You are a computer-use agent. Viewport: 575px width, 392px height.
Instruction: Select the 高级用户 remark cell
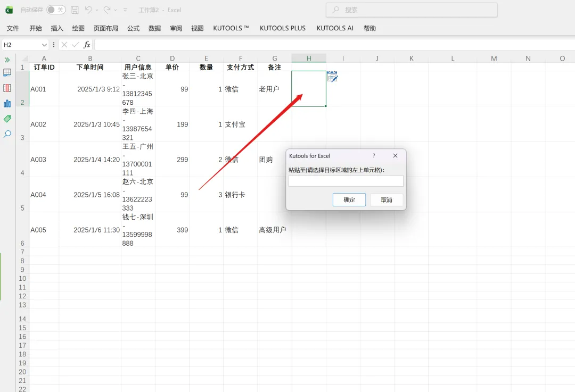tap(275, 230)
